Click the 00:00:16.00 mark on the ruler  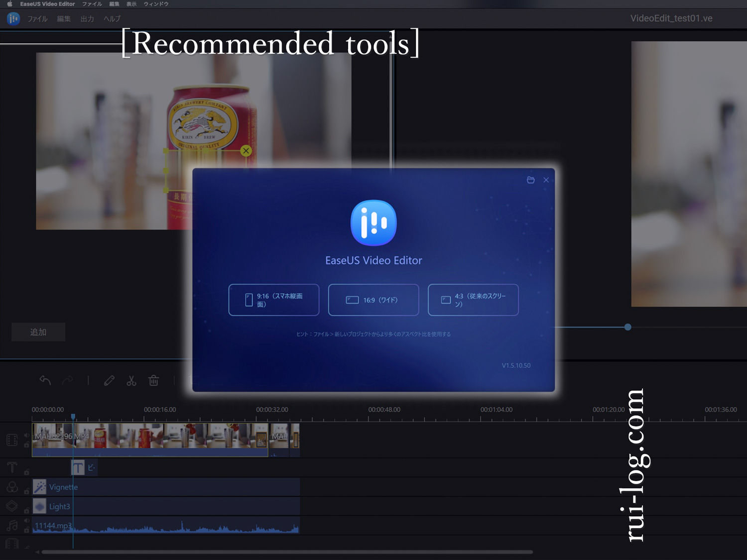click(160, 410)
